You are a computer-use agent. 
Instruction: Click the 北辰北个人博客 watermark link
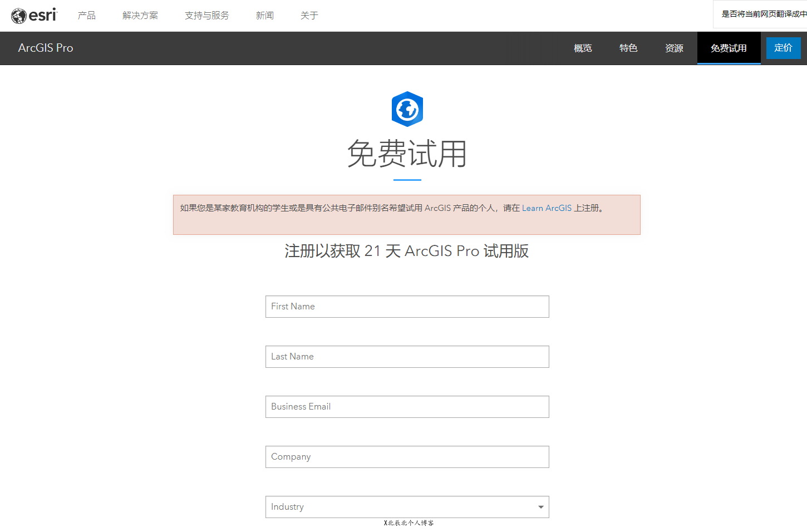coord(408,523)
